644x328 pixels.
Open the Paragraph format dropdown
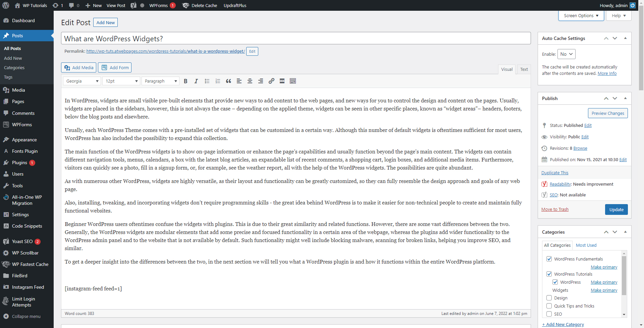160,81
